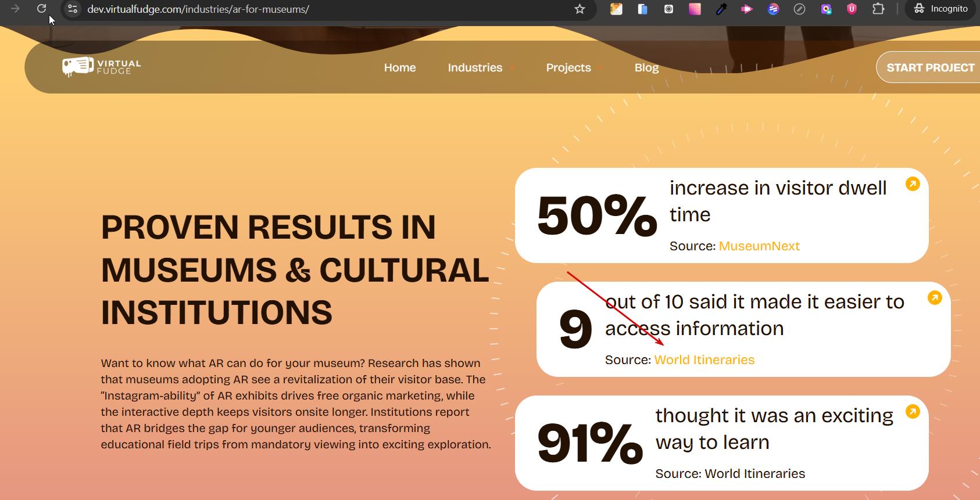This screenshot has width=980, height=500.
Task: Expand the Industries dropdown arrow
Action: (512, 68)
